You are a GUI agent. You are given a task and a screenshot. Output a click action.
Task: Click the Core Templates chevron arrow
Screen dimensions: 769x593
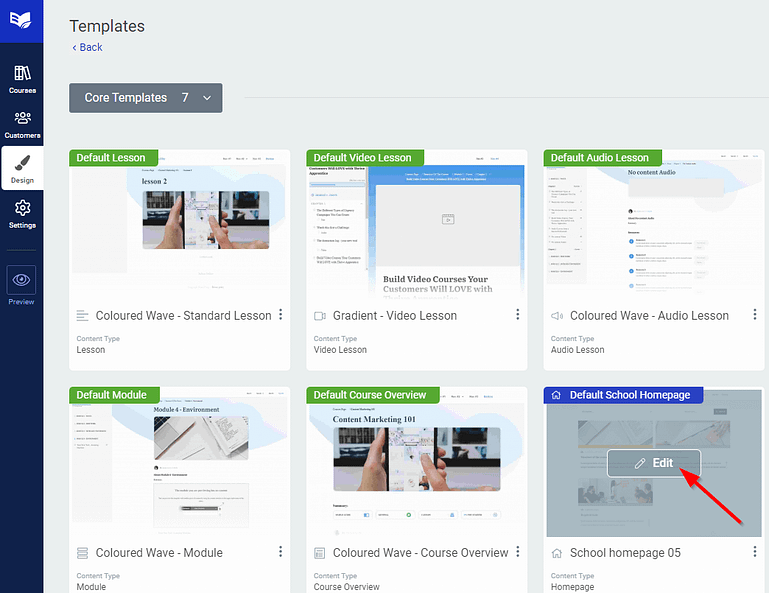pyautogui.click(x=207, y=98)
